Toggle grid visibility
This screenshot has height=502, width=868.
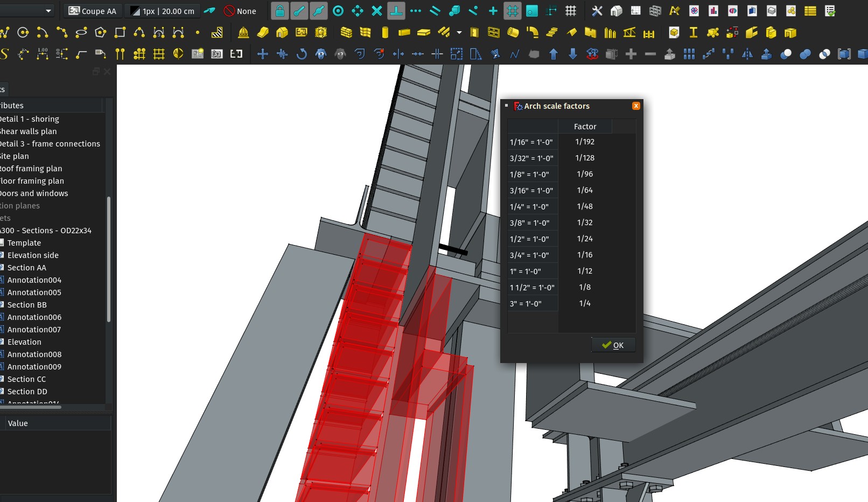point(571,11)
